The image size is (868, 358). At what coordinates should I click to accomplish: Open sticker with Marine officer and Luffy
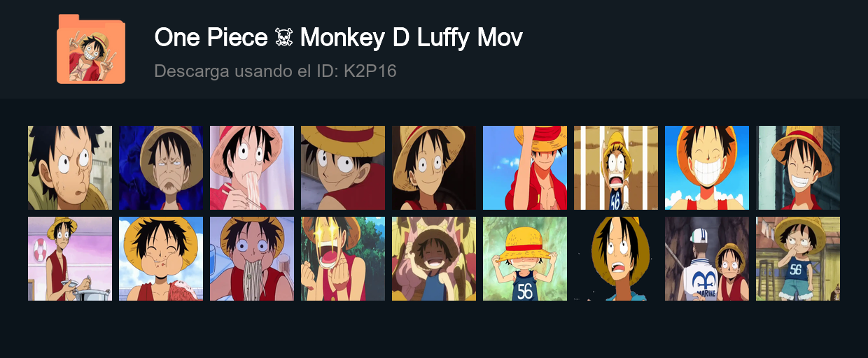click(707, 259)
